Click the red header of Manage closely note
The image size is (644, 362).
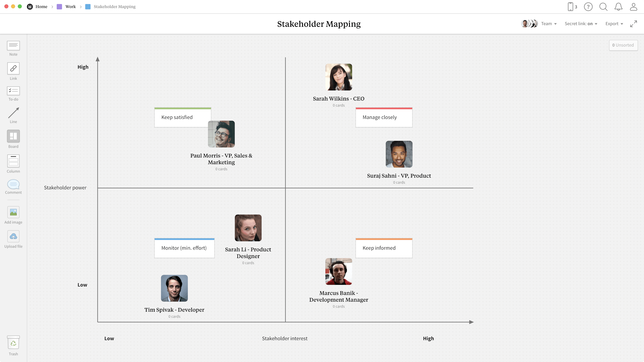coord(384,108)
